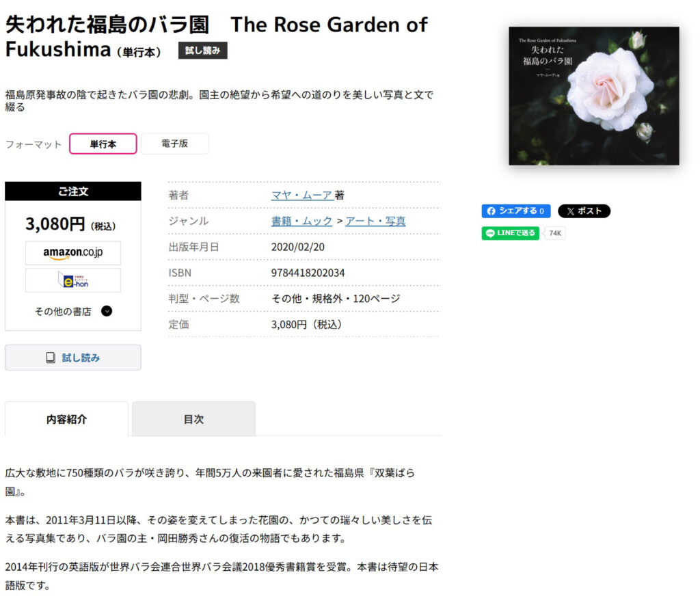
Task: Click the ISBN number 9784418202034
Action: [308, 273]
